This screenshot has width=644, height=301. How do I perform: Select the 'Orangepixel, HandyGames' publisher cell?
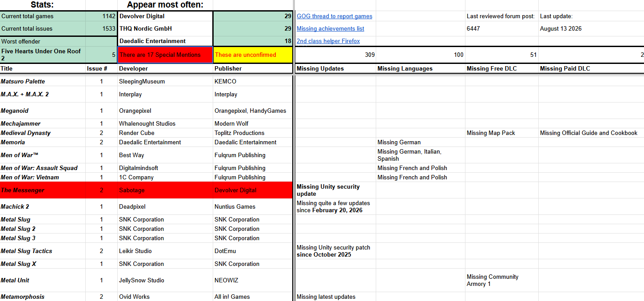click(x=253, y=111)
